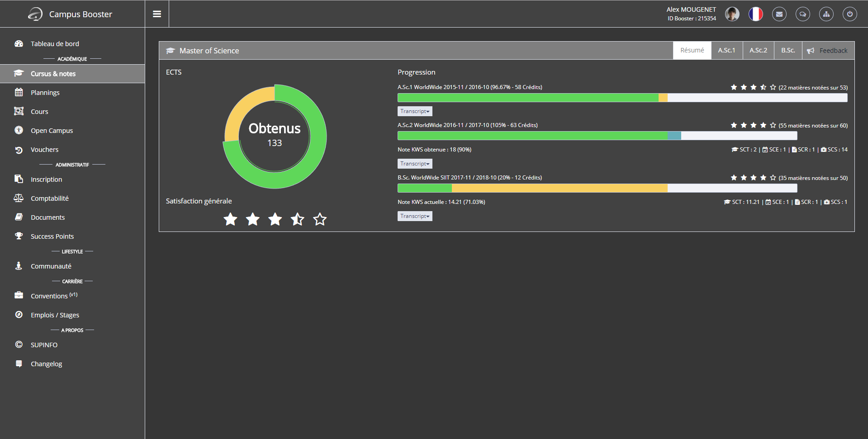Expand Transcript dropdown under A.Sc.2
Screen dimensions: 868x439
(415, 164)
